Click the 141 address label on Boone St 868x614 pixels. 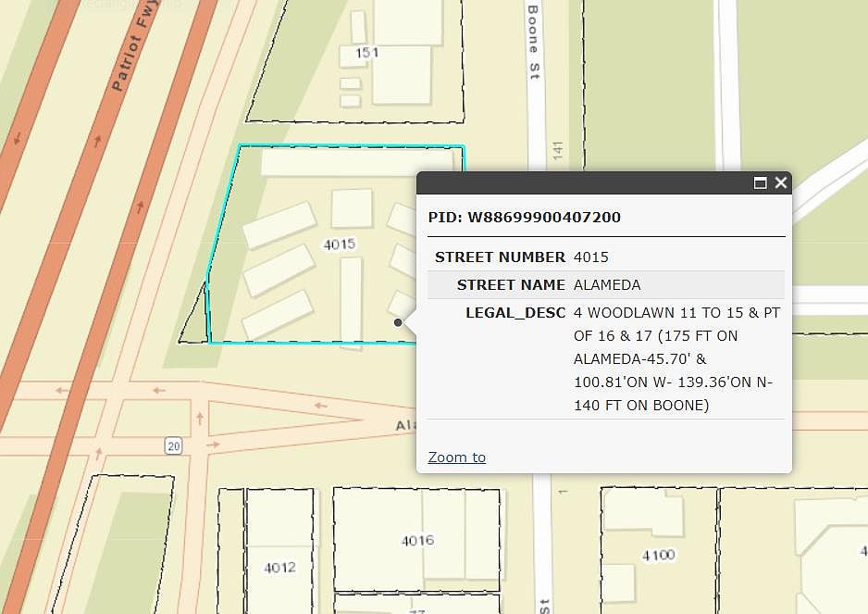pyautogui.click(x=557, y=151)
